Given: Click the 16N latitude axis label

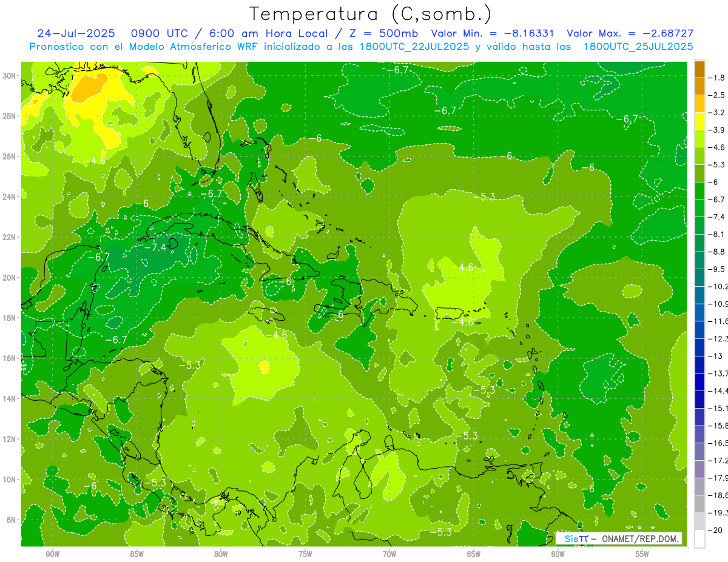Looking at the screenshot, I should click(10, 358).
